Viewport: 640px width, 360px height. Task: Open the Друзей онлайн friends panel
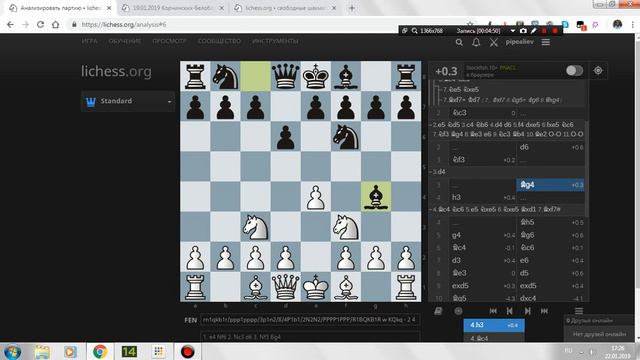[599, 320]
